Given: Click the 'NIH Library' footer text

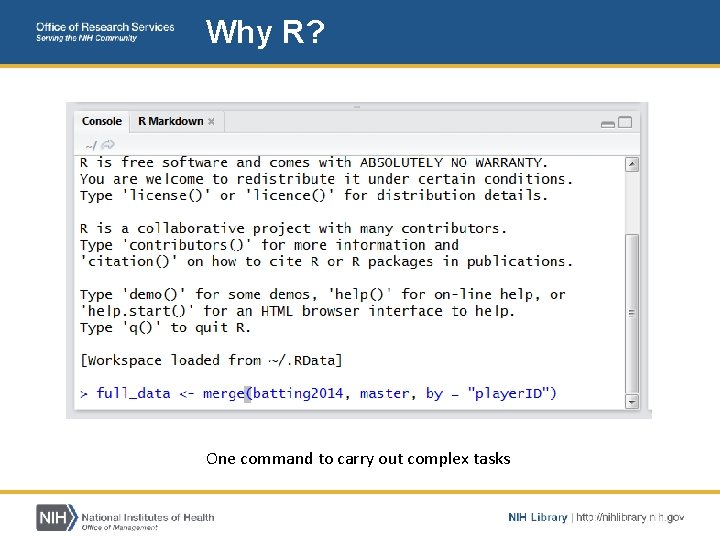Looking at the screenshot, I should point(538,517).
